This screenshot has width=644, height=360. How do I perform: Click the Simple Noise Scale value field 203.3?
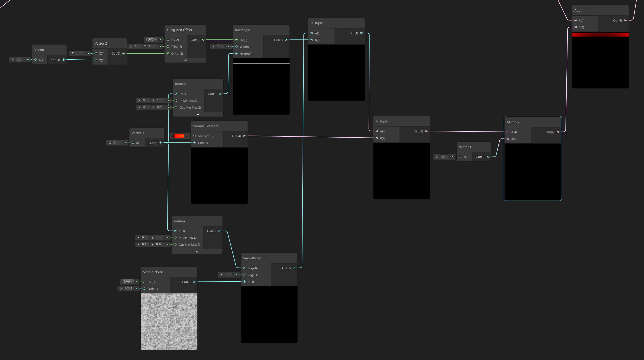tap(129, 288)
